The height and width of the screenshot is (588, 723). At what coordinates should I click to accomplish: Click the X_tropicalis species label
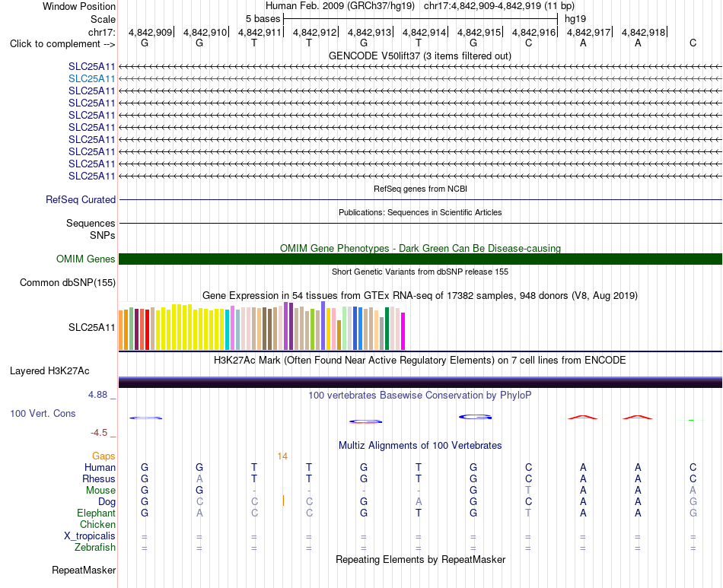tap(90, 536)
